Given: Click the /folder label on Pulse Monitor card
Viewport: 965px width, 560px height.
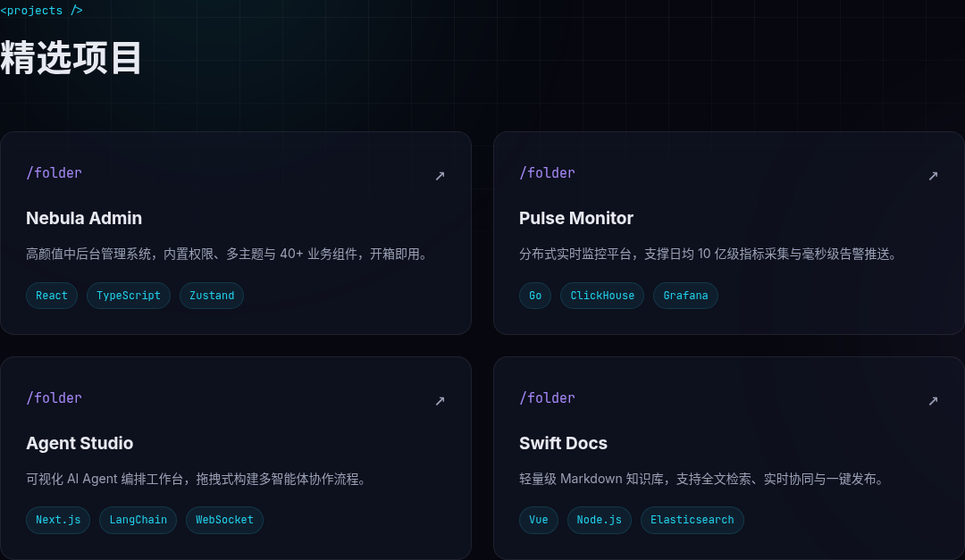Looking at the screenshot, I should (547, 173).
